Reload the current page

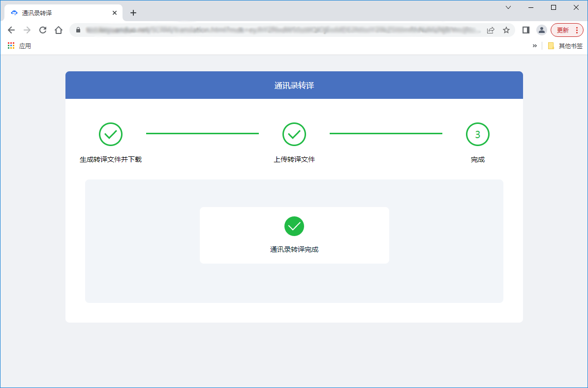43,30
